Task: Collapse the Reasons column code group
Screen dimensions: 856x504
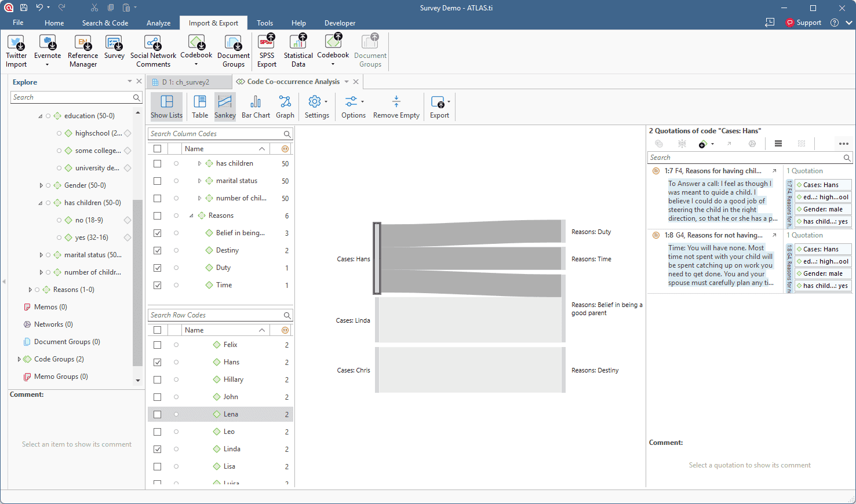Action: (191, 216)
